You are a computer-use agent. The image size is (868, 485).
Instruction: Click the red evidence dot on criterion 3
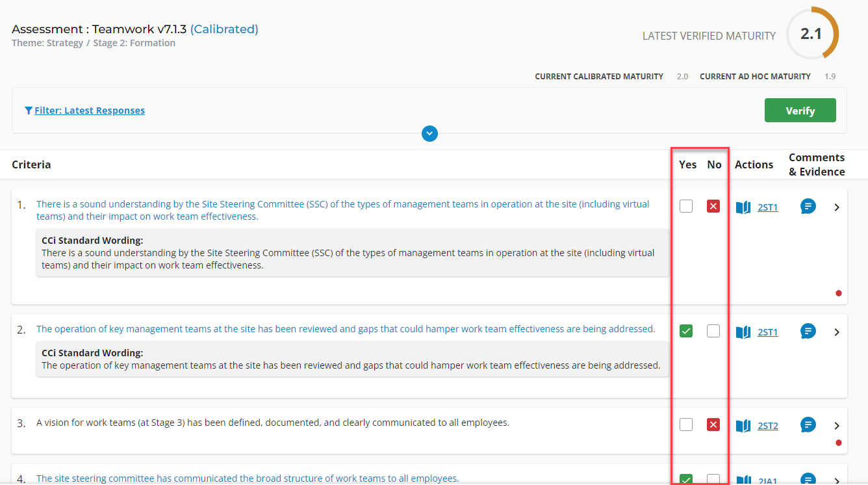tap(839, 443)
